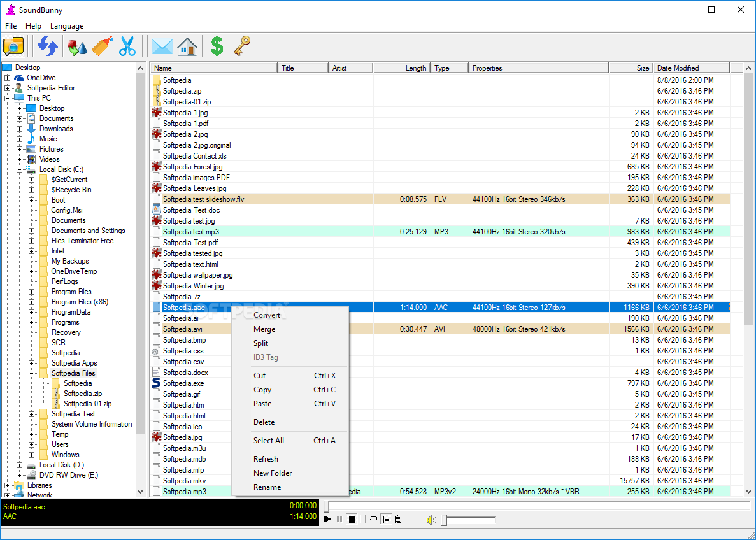The height and width of the screenshot is (540, 756).
Task: Toggle the sequential list play mode icon
Action: (x=386, y=519)
